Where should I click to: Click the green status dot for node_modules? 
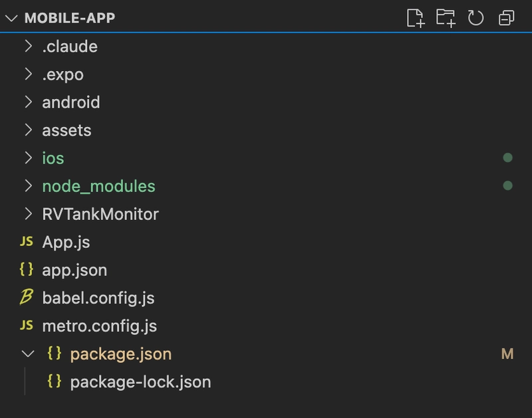pos(508,186)
